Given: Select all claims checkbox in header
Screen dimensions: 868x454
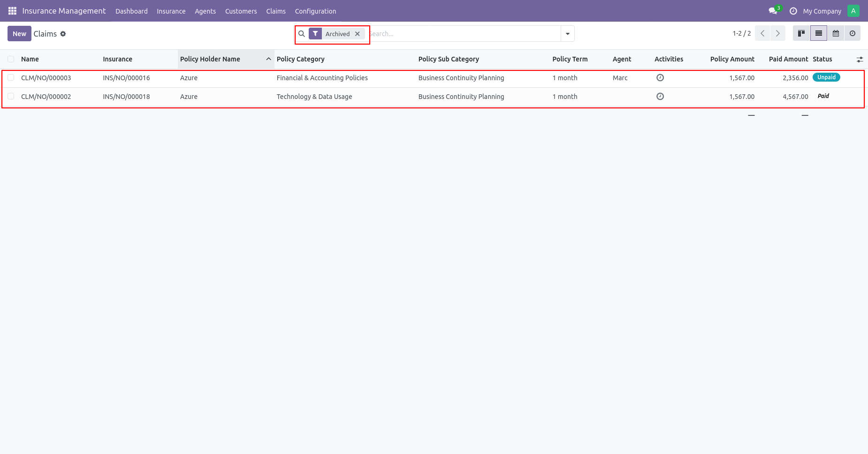Looking at the screenshot, I should coord(11,59).
